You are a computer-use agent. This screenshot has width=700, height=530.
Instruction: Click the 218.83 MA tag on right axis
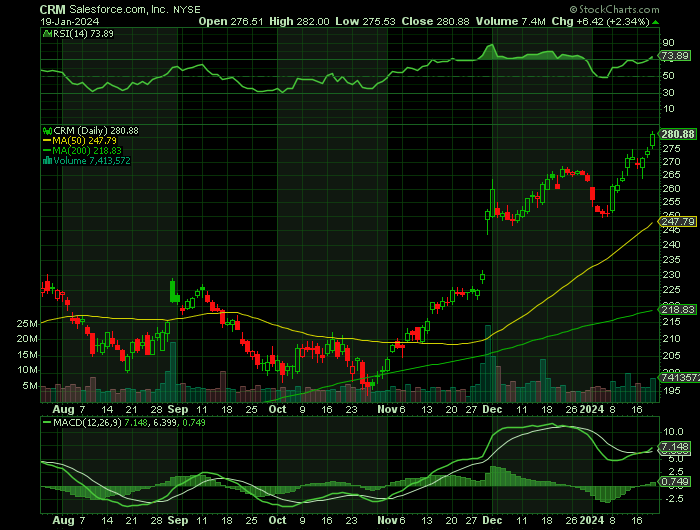tap(678, 310)
